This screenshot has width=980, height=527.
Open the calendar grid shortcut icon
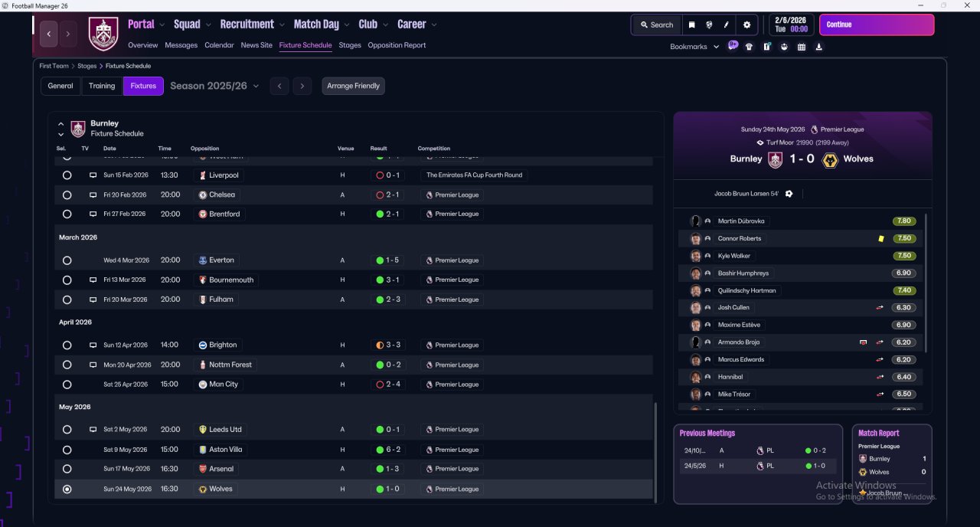tap(802, 47)
